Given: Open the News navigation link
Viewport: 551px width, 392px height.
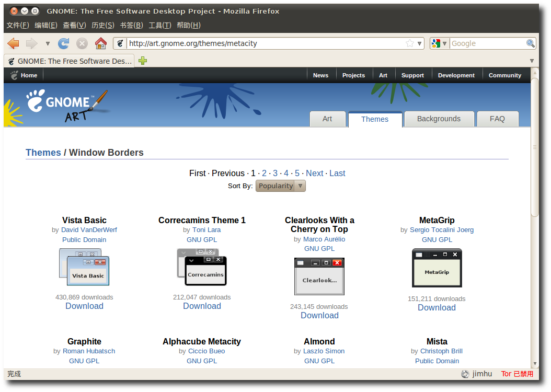Looking at the screenshot, I should pyautogui.click(x=320, y=75).
